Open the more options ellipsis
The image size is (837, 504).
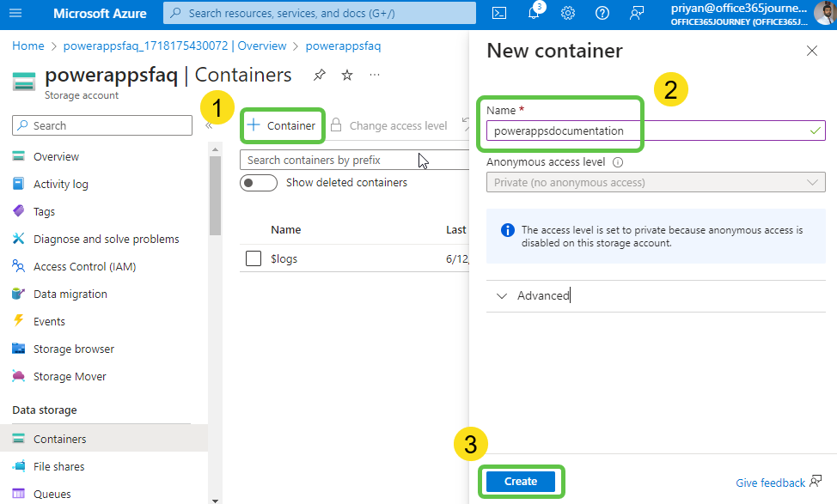374,76
